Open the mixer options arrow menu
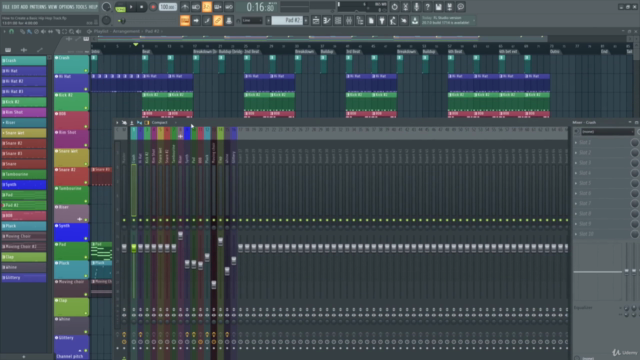The width and height of the screenshot is (640, 360). [x=117, y=122]
